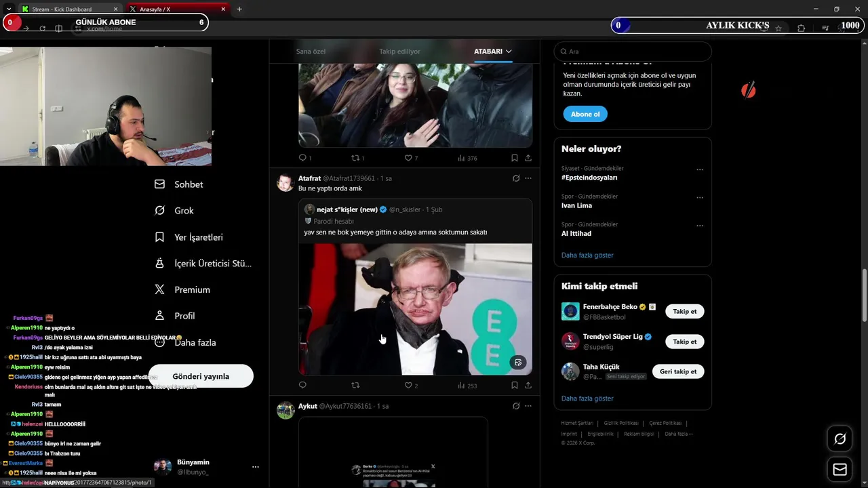Open Al Ittihad trending topic
Image resolution: width=868 pixels, height=488 pixels.
[x=576, y=233]
